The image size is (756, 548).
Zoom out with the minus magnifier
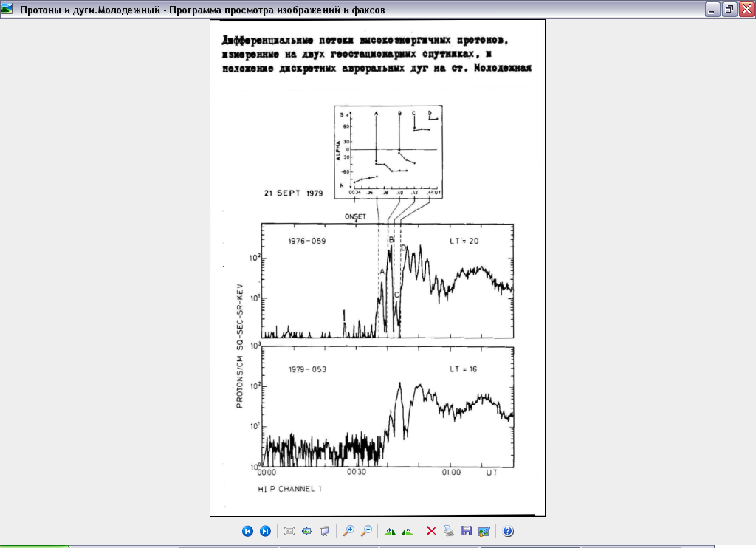click(366, 531)
